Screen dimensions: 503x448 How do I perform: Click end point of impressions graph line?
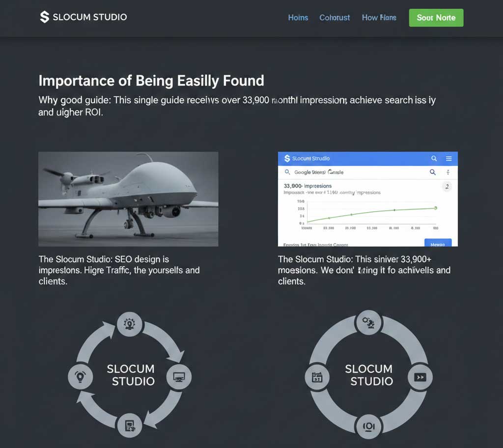coord(435,208)
